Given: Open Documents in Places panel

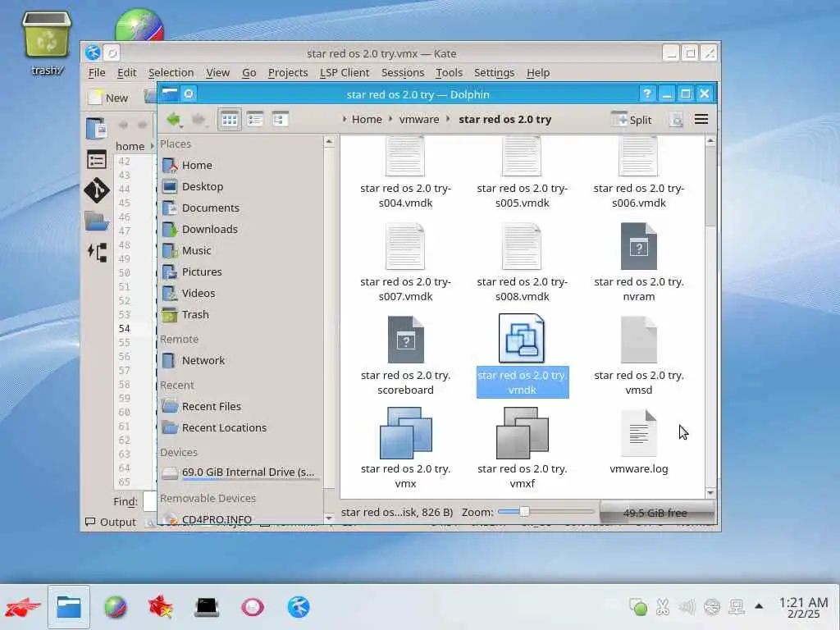Looking at the screenshot, I should point(241,208).
